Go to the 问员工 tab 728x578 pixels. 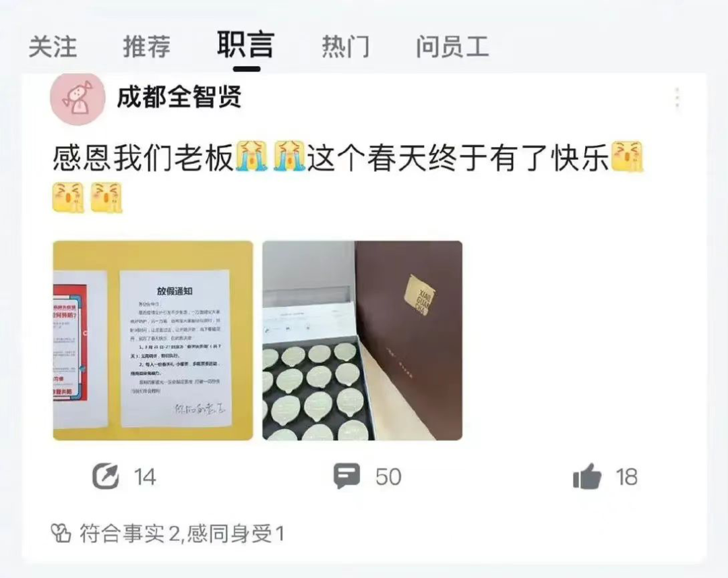coord(452,47)
